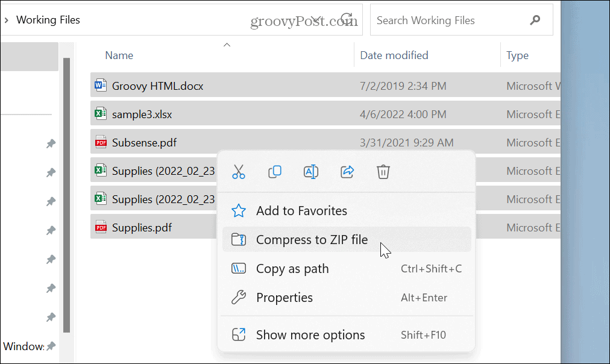The image size is (610, 364).
Task: Click the Share icon in context menu
Action: (347, 172)
